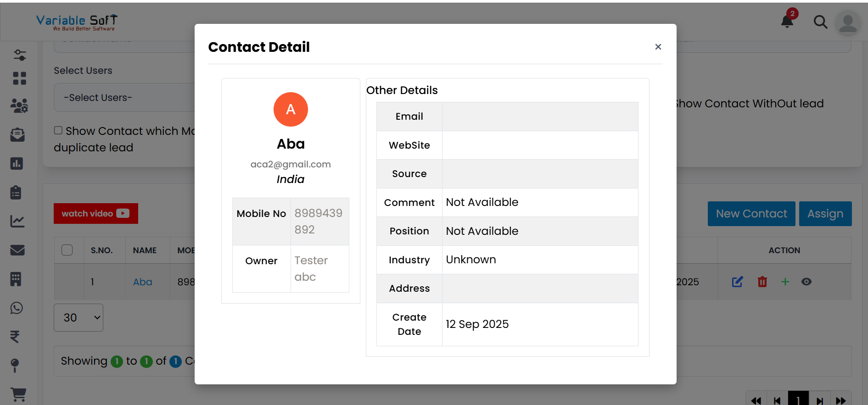The height and width of the screenshot is (405, 868).
Task: Click the S.NO. column header
Action: point(101,250)
